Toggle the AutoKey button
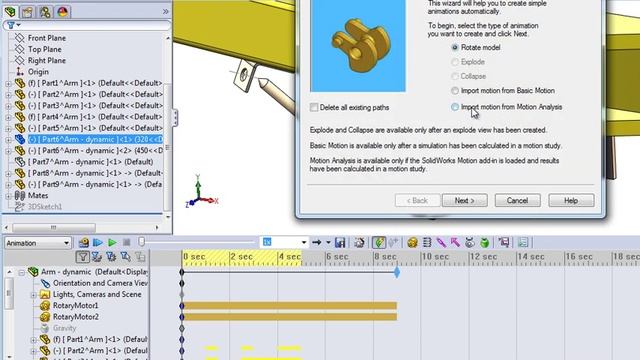The image size is (640, 360). pyautogui.click(x=379, y=242)
